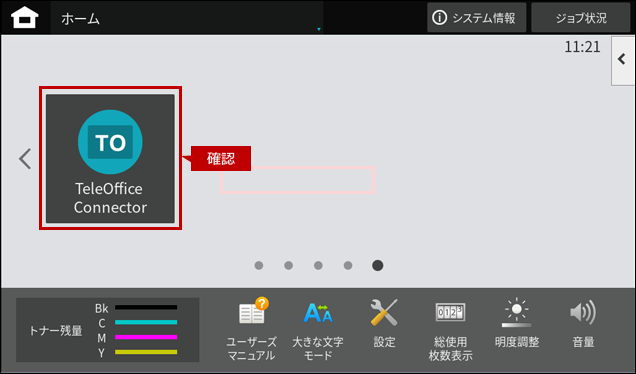The width and height of the screenshot is (636, 374).
Task: Jump to third home page dot
Action: pos(318,265)
